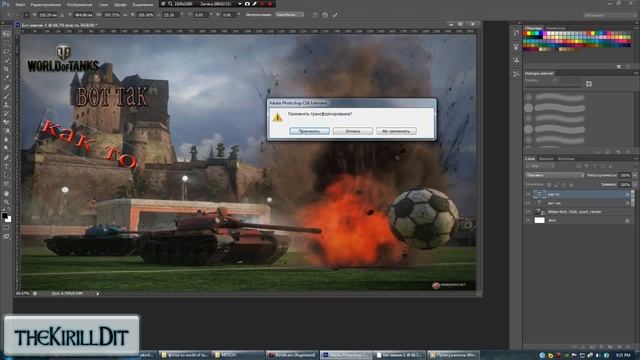The width and height of the screenshot is (640, 360).
Task: Hide the Фон background layer
Action: click(528, 220)
